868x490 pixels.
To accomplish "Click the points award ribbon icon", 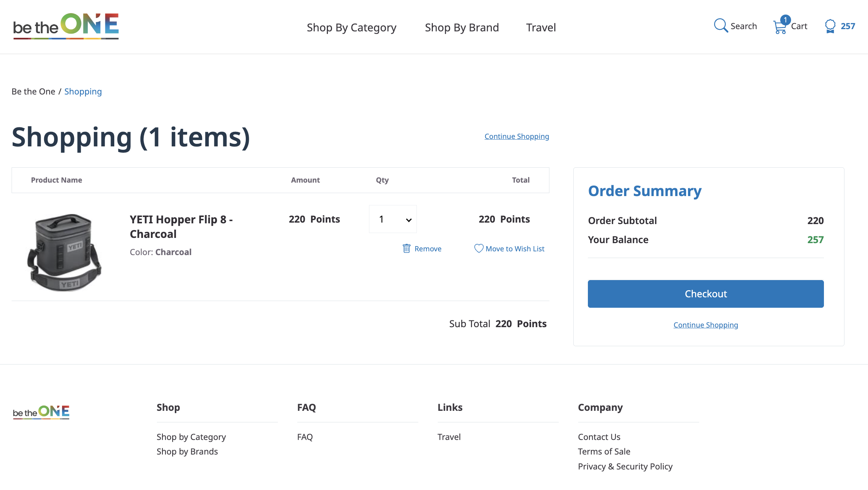I will [x=830, y=26].
